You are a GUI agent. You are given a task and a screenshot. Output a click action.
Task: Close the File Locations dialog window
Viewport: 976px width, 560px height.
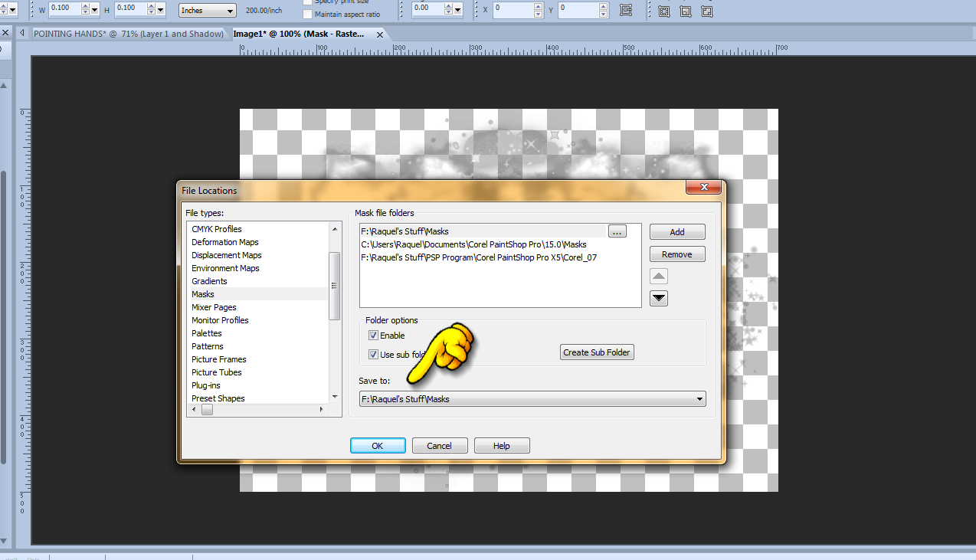point(702,188)
